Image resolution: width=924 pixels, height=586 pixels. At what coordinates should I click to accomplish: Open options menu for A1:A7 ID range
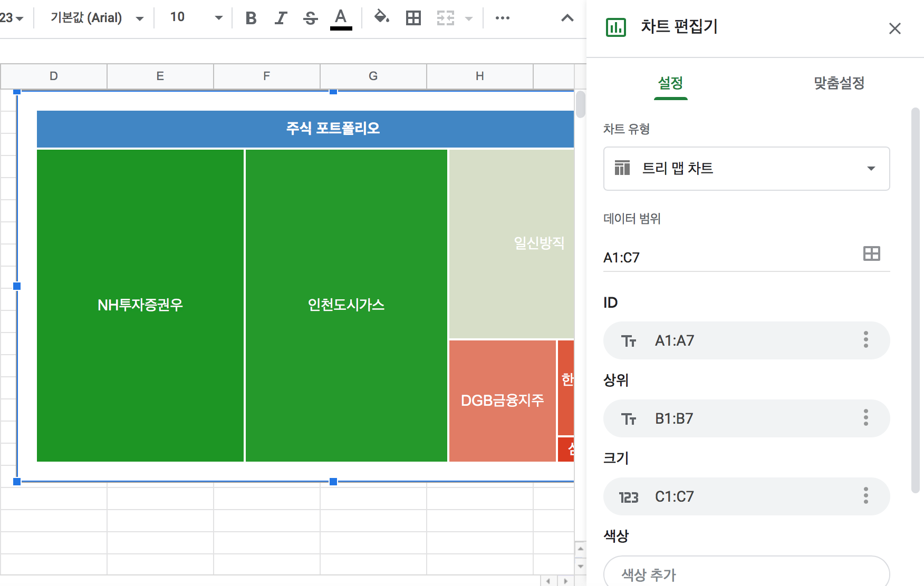tap(866, 339)
